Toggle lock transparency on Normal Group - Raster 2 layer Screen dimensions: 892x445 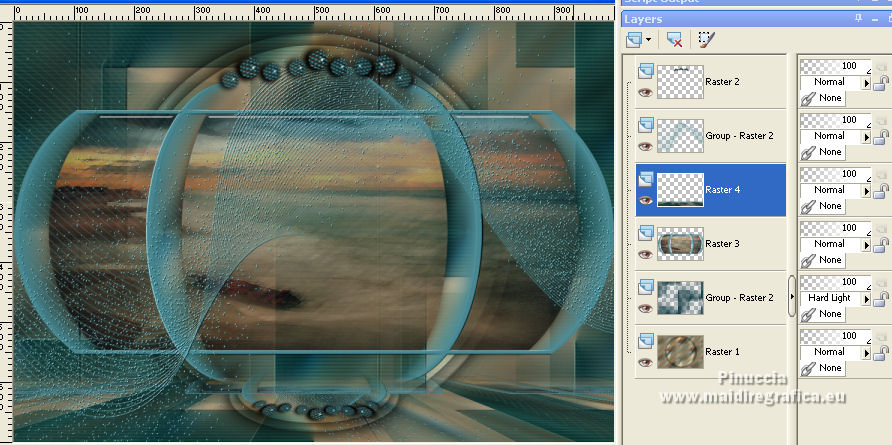(x=882, y=138)
